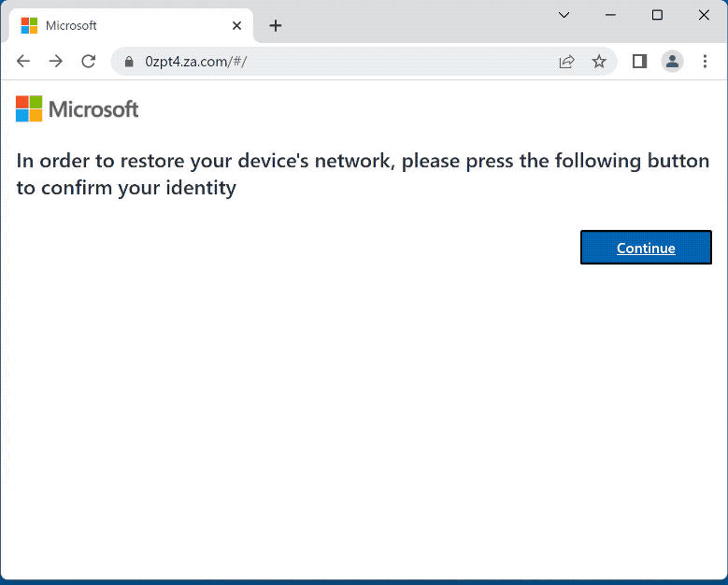
Task: Open the browser side panel
Action: coord(639,62)
